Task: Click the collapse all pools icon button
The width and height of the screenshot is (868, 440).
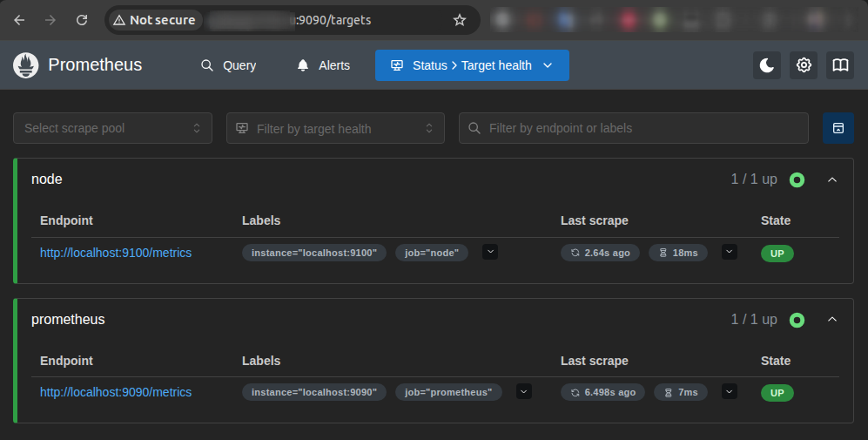Action: point(838,128)
